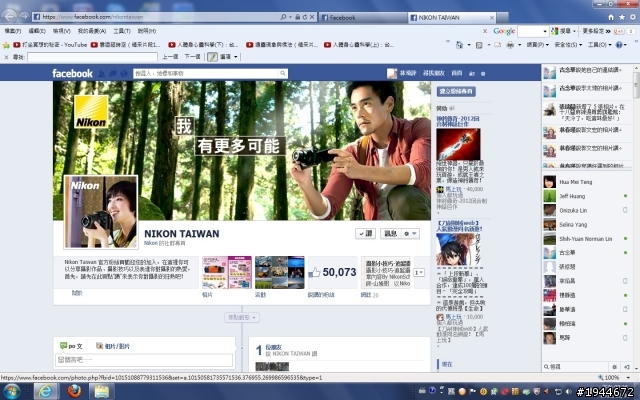Click the command bar help icon
This screenshot has height=400, width=640.
coord(619,45)
